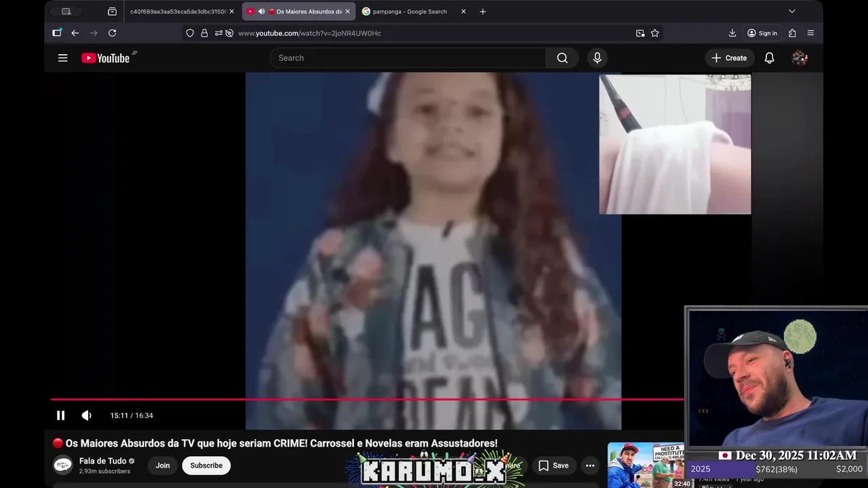This screenshot has width=868, height=488.
Task: Click the YouTube search magnifier button
Action: [562, 58]
